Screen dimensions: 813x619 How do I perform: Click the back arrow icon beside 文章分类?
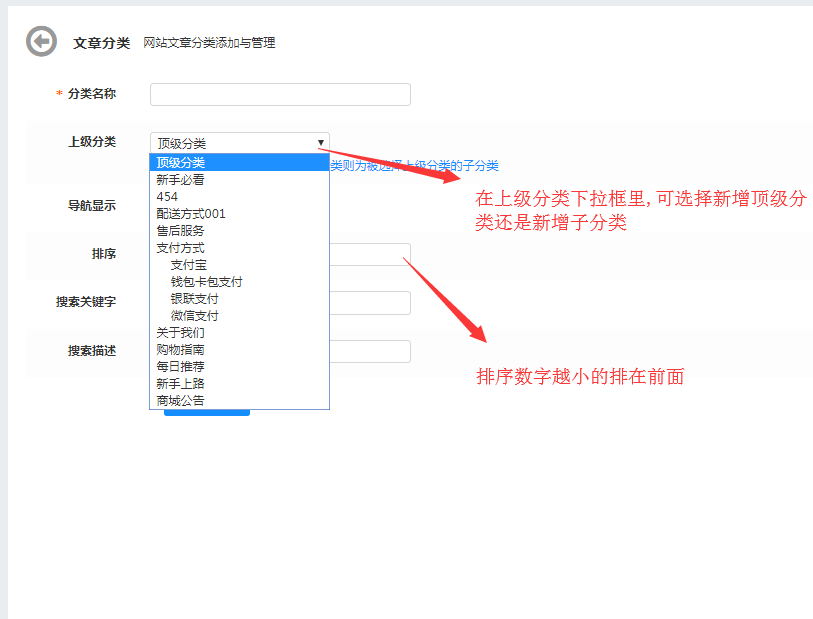41,42
